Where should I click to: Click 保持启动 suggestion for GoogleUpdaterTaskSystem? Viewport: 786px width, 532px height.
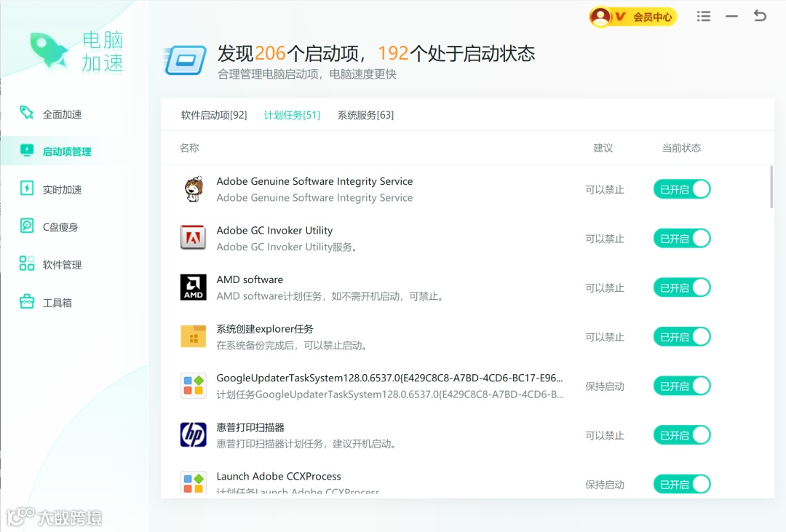click(605, 386)
